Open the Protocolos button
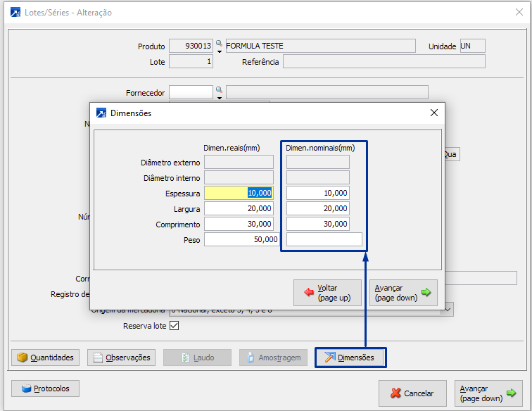Viewport: 532px width, 411px height. point(46,388)
